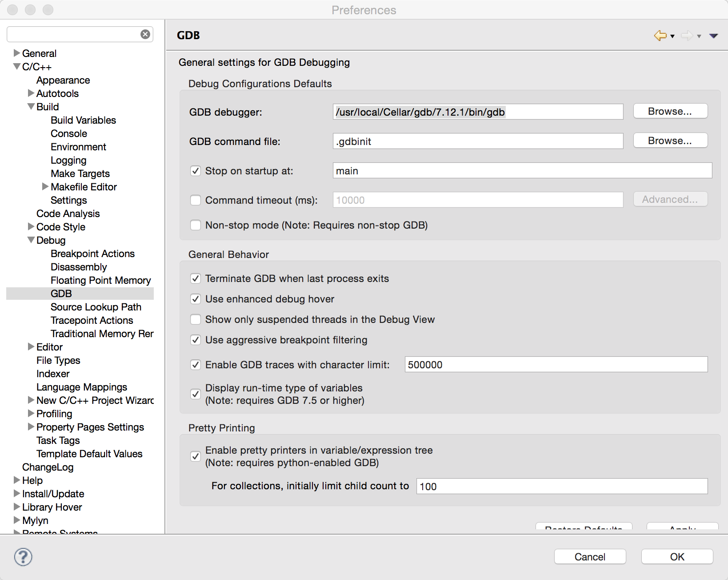Expand the Autotools node
This screenshot has height=580, width=728.
(31, 93)
